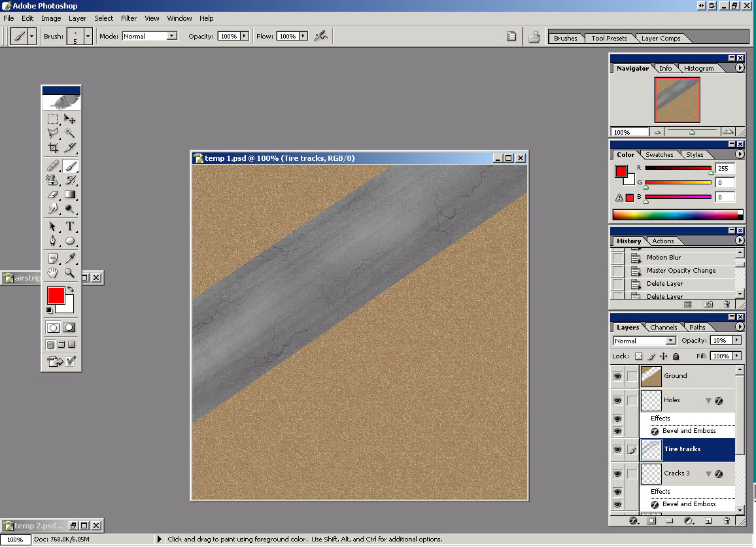This screenshot has width=756, height=548.
Task: Choose the Eraser tool
Action: click(53, 195)
